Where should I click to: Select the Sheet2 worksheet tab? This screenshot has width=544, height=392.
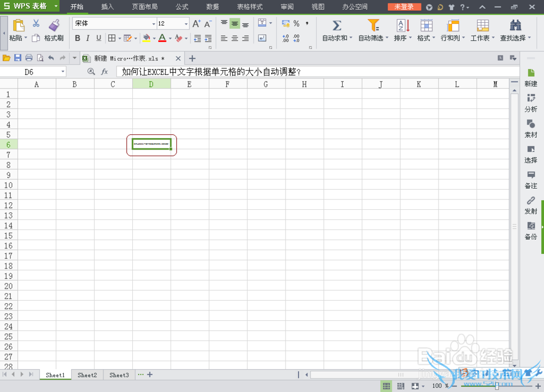pos(87,375)
